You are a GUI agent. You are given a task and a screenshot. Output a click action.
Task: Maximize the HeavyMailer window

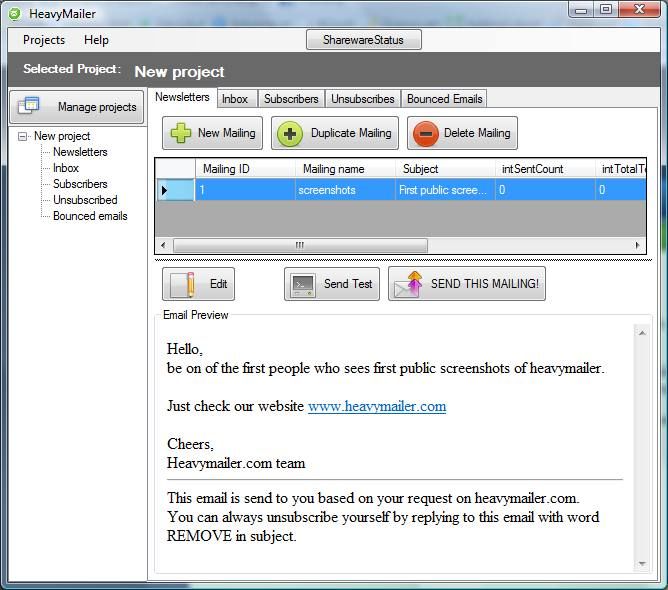point(606,9)
